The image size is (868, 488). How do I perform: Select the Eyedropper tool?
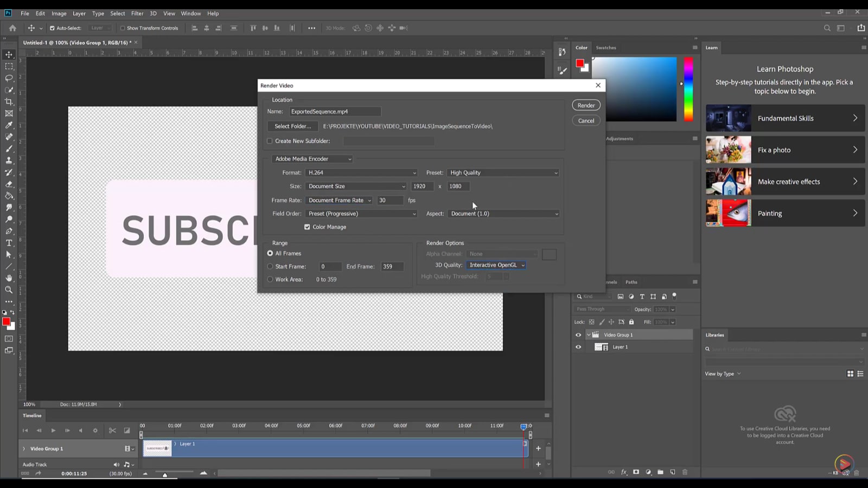9,125
